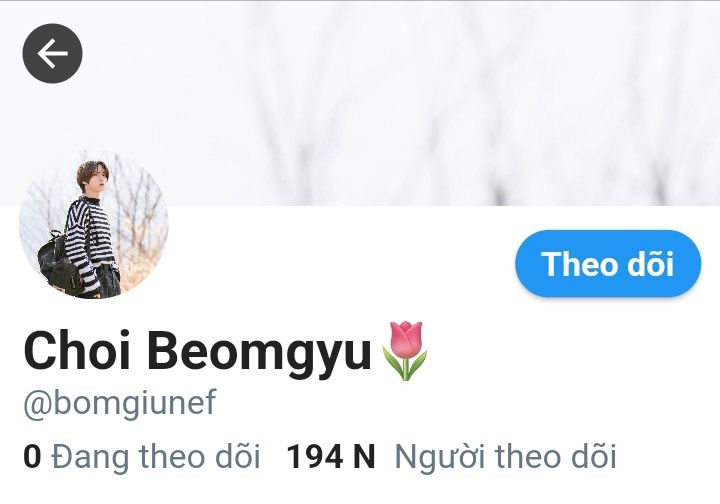The width and height of the screenshot is (720, 504).
Task: View the blurred header banner image
Action: point(360,103)
